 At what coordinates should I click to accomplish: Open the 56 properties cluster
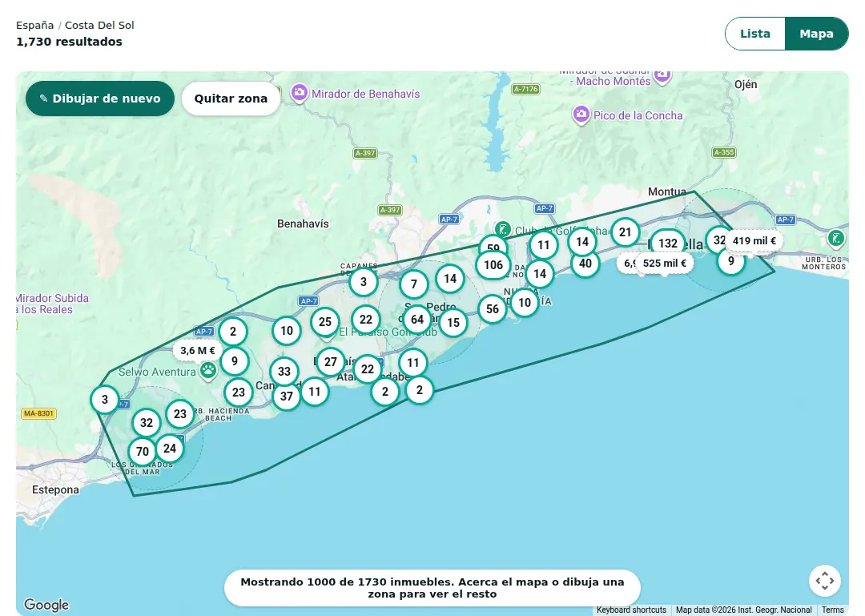492,309
